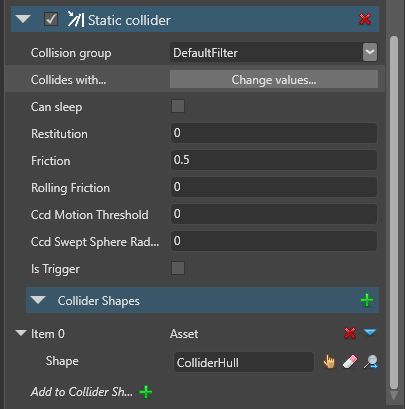Enable the Is Trigger checkbox
The width and height of the screenshot is (405, 409).
click(178, 268)
